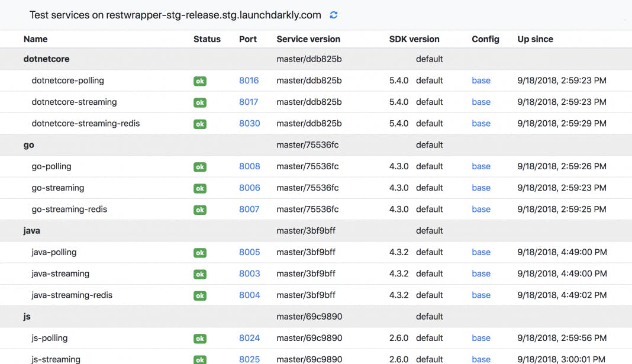This screenshot has width=632, height=364.
Task: Click the refresh icon beside the page title
Action: [334, 15]
